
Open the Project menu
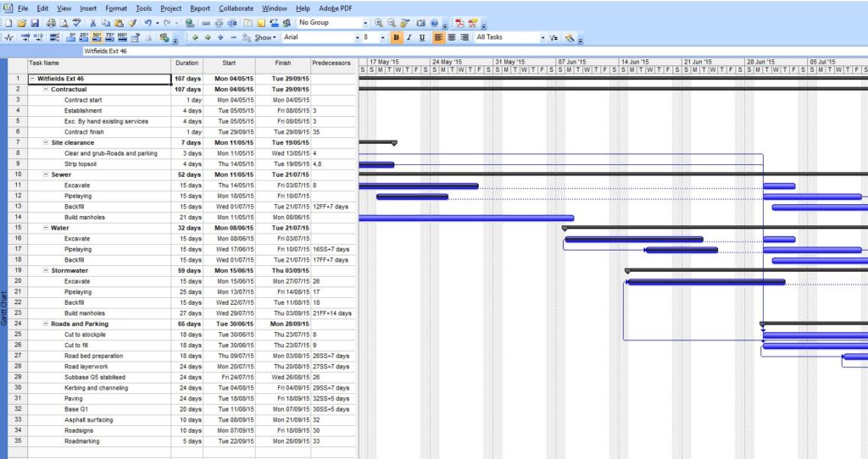171,8
